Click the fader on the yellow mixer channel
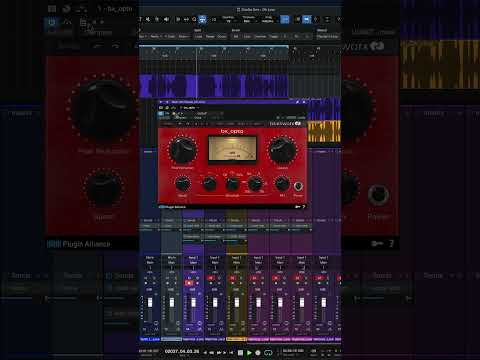Image resolution: width=480 pixels, height=360 pixels. (237, 303)
